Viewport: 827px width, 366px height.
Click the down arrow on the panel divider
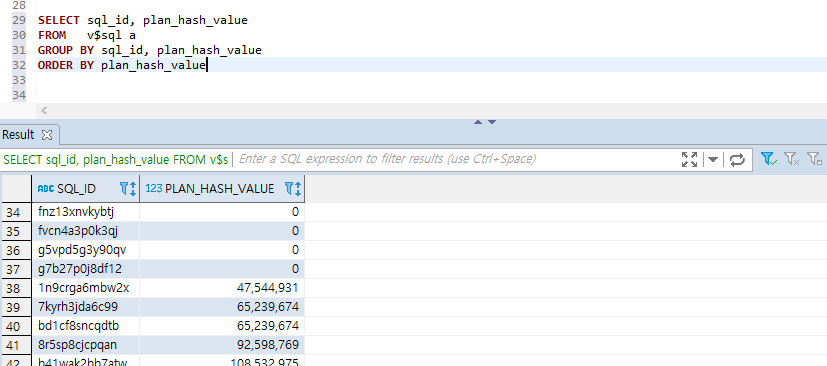point(492,122)
